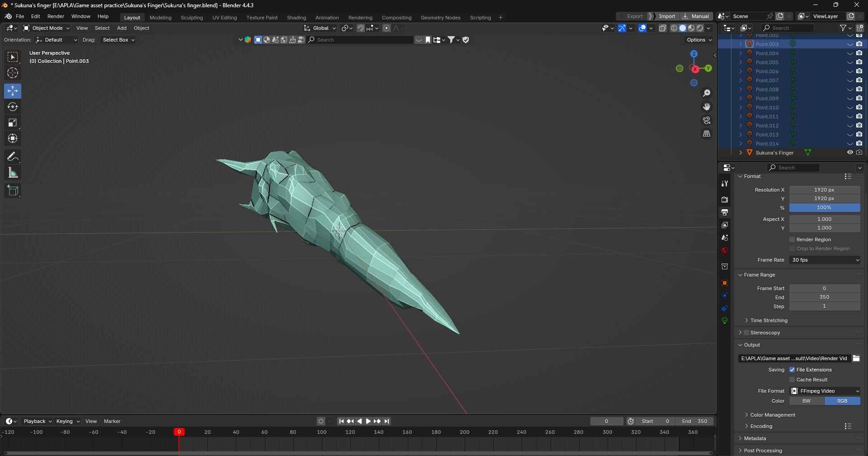
Task: Choose the Move tool
Action: click(x=13, y=91)
